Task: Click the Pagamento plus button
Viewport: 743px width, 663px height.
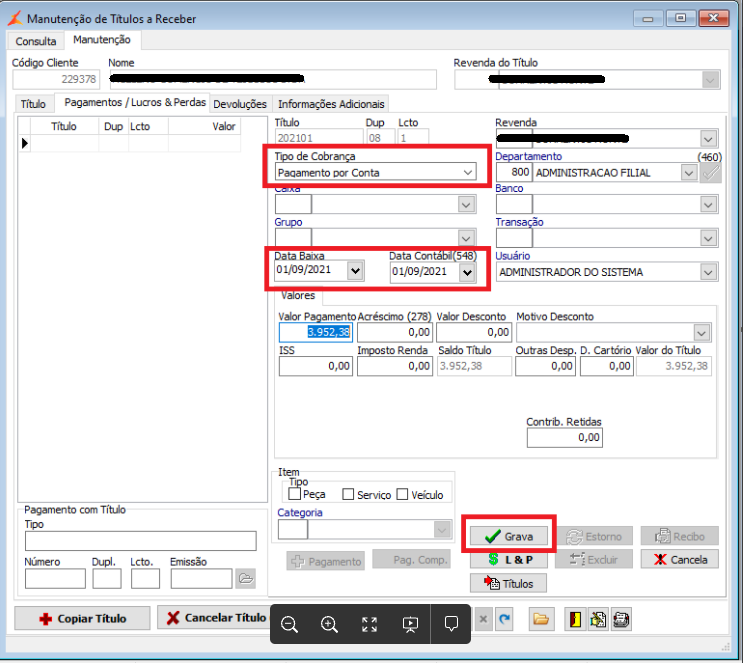Action: pos(326,561)
